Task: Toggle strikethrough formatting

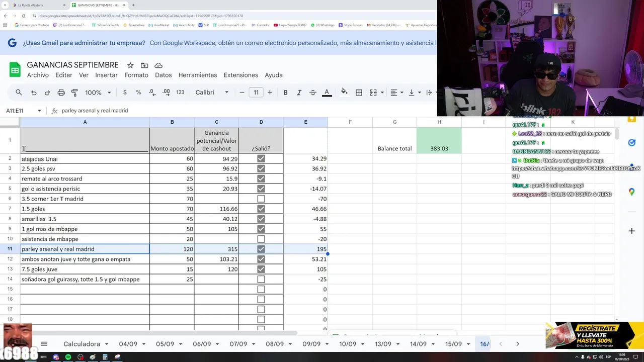Action: [x=312, y=93]
